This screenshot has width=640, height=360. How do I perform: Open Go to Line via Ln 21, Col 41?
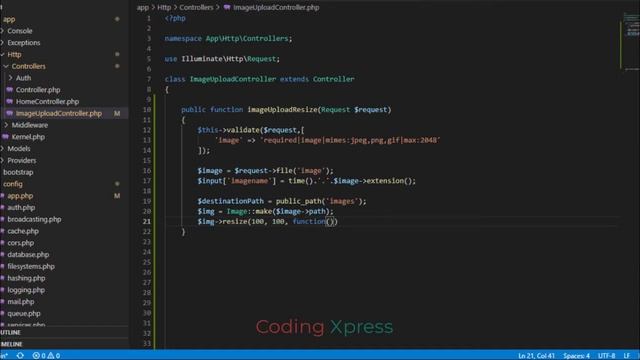[536, 356]
